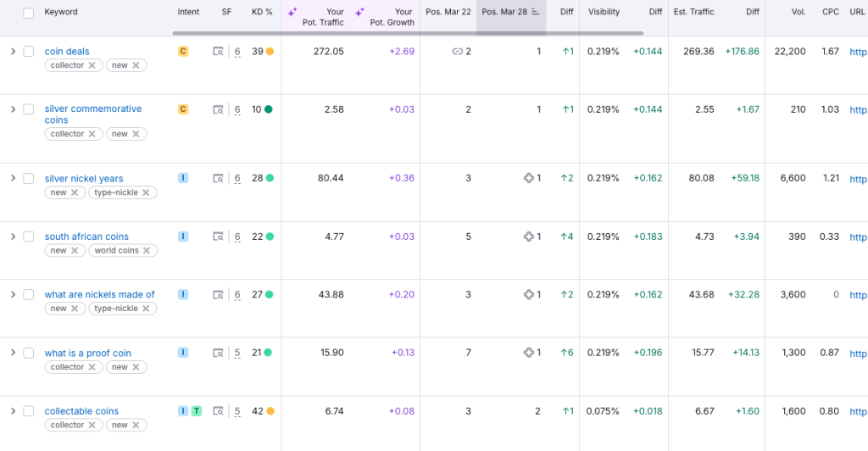This screenshot has width=868, height=451.
Task: Sort by the Visibility column header
Action: click(604, 12)
